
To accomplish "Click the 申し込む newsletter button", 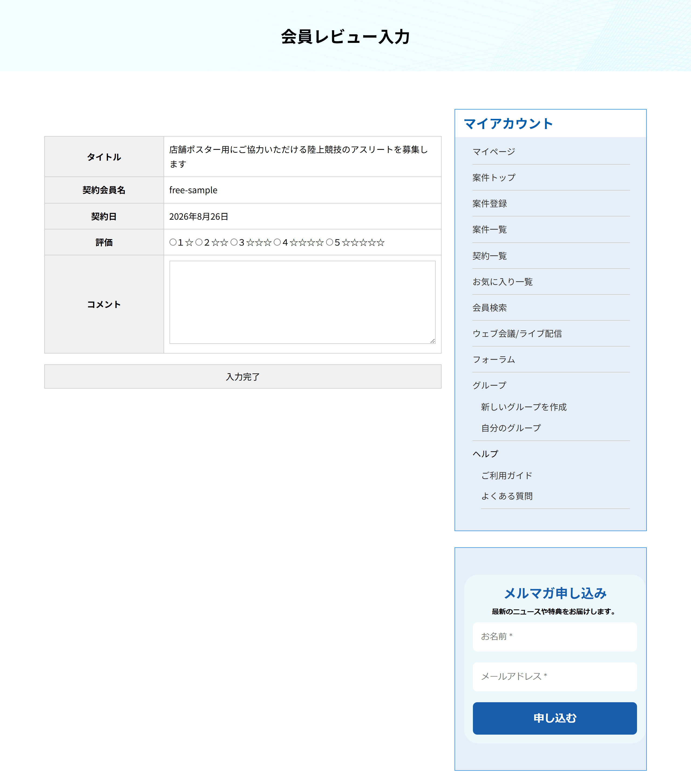I will (x=555, y=718).
